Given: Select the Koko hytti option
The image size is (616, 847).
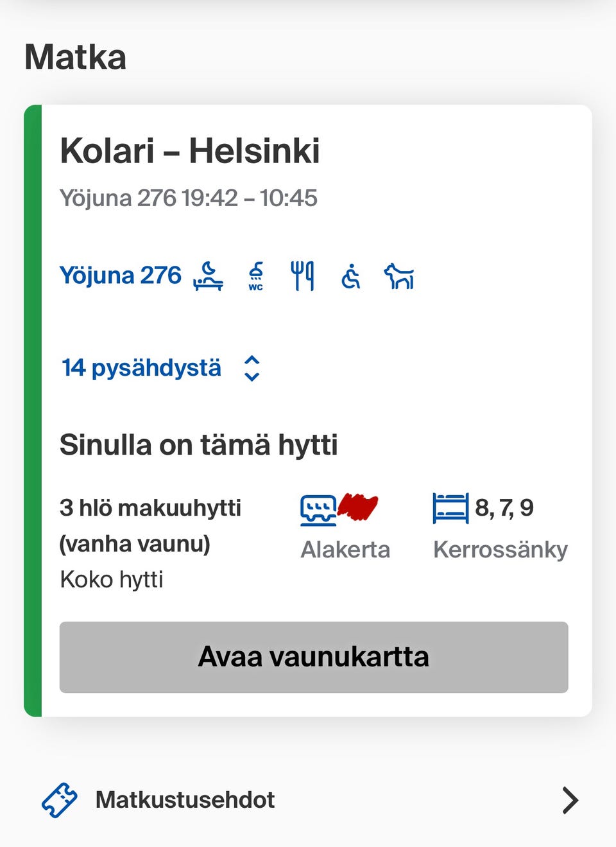Looking at the screenshot, I should [x=112, y=579].
